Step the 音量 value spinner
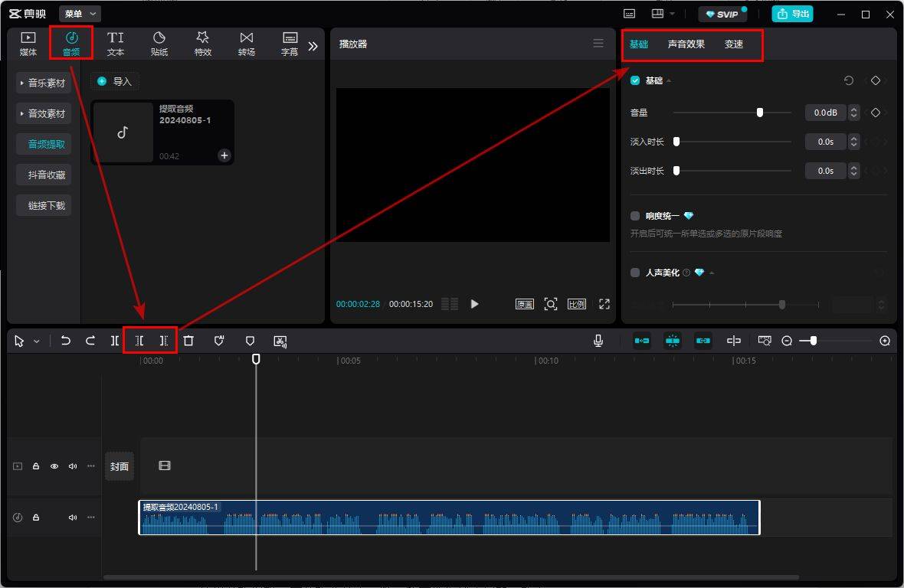Screen dimensions: 904x588 [854, 113]
